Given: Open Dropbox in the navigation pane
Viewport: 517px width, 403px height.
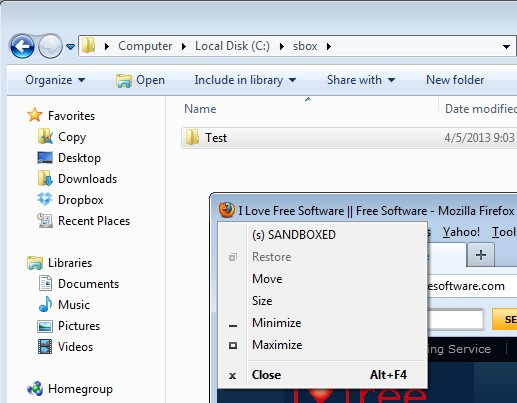Looking at the screenshot, I should coord(81,200).
